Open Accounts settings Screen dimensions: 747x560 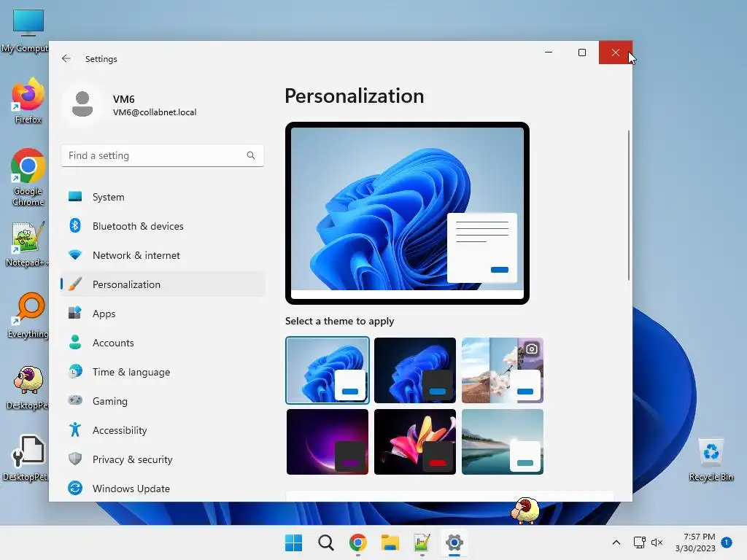click(163, 343)
